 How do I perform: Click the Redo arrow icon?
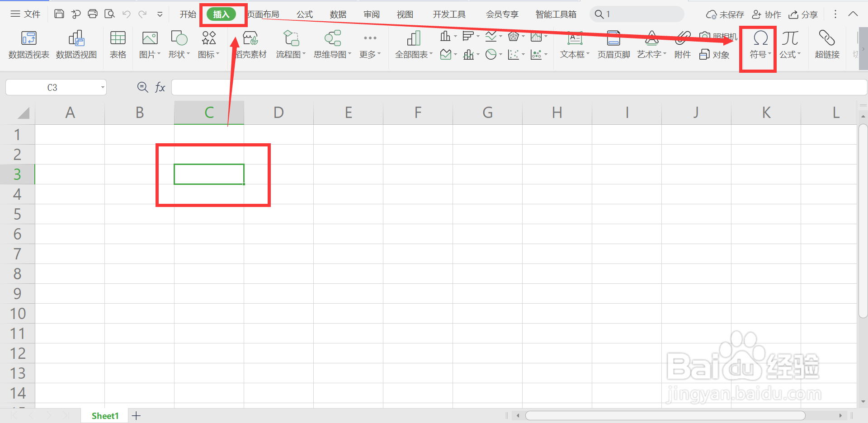click(143, 14)
